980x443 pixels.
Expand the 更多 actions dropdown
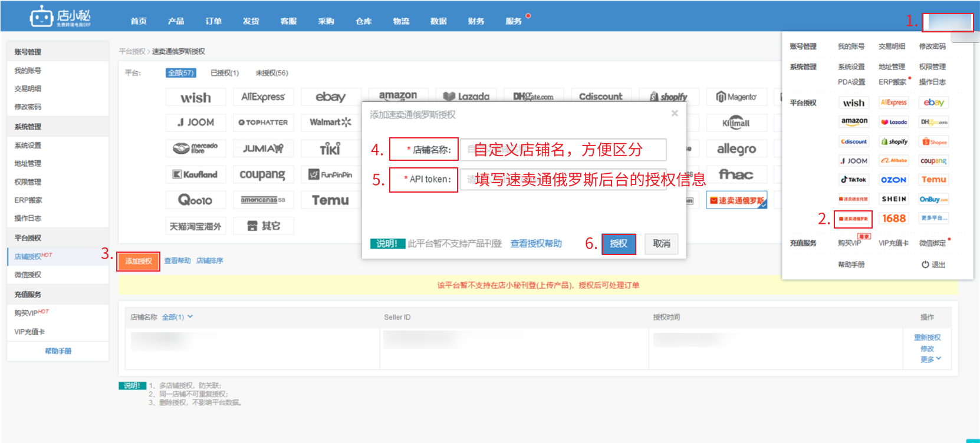click(930, 359)
